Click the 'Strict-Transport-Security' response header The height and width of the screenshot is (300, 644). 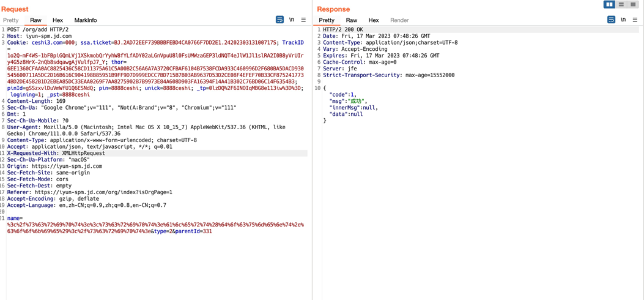point(388,75)
